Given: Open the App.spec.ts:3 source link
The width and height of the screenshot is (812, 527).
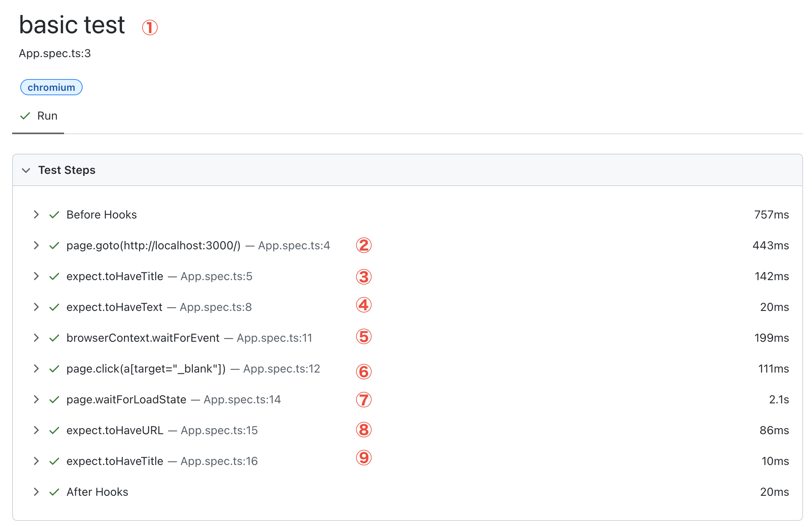Looking at the screenshot, I should [x=55, y=53].
